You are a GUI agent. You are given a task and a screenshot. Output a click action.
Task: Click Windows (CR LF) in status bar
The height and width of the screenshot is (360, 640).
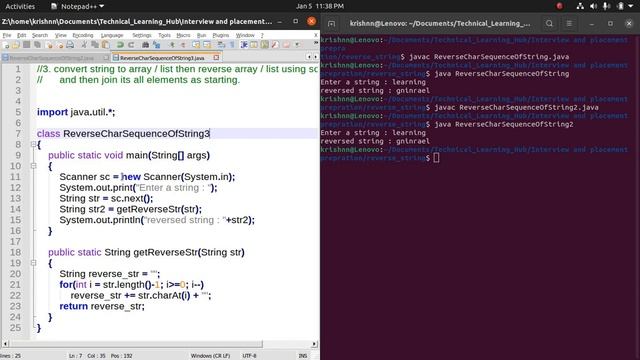coord(210,356)
